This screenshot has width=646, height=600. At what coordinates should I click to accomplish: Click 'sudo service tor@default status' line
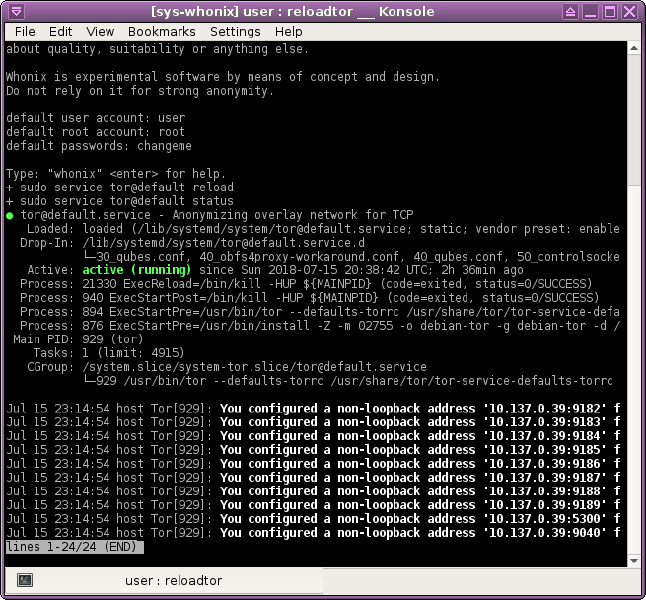[x=120, y=201]
